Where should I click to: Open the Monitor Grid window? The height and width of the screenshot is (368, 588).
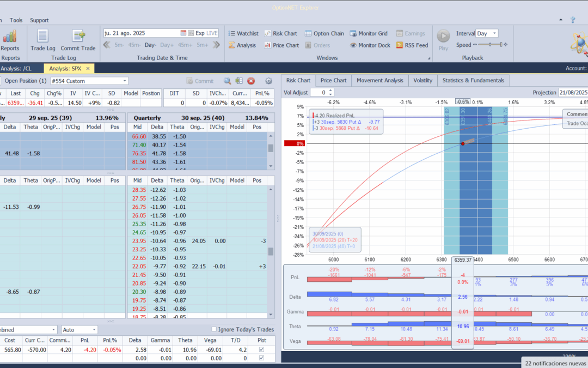tap(369, 33)
